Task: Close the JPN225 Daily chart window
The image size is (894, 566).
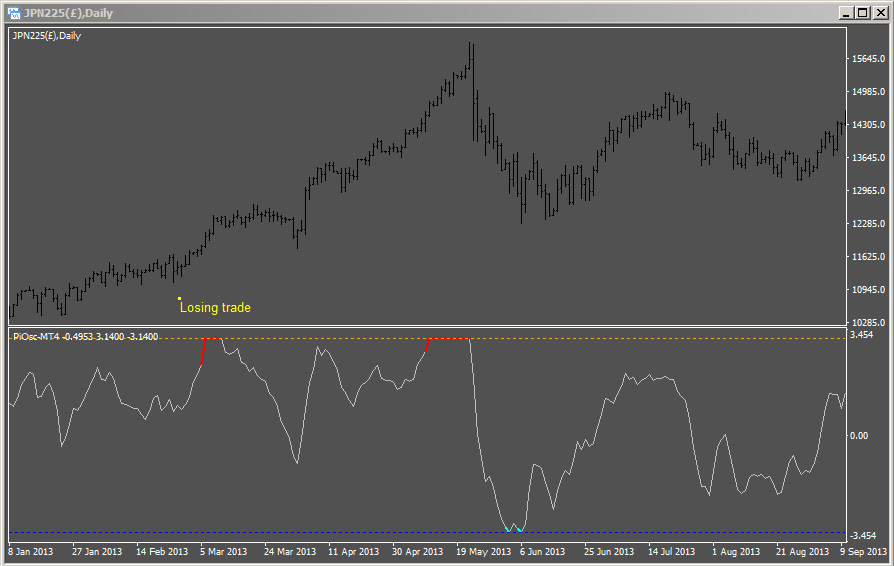Action: coord(880,13)
